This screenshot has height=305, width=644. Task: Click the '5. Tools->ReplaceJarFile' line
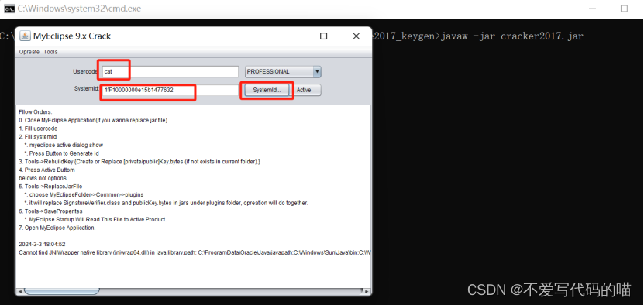[50, 187]
